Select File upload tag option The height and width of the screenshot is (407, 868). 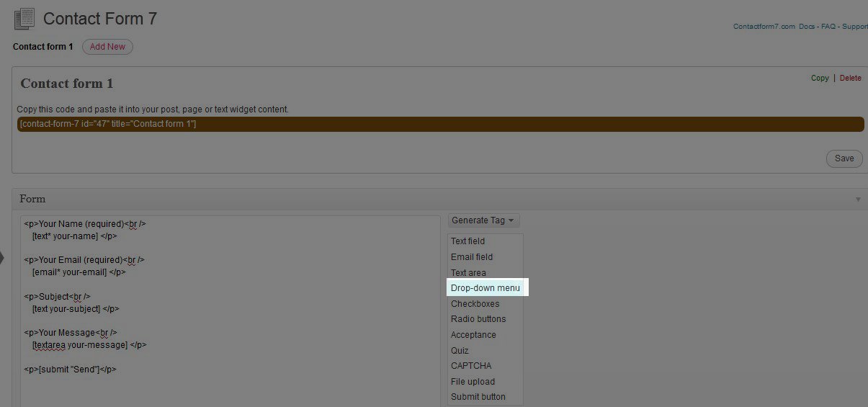click(473, 382)
